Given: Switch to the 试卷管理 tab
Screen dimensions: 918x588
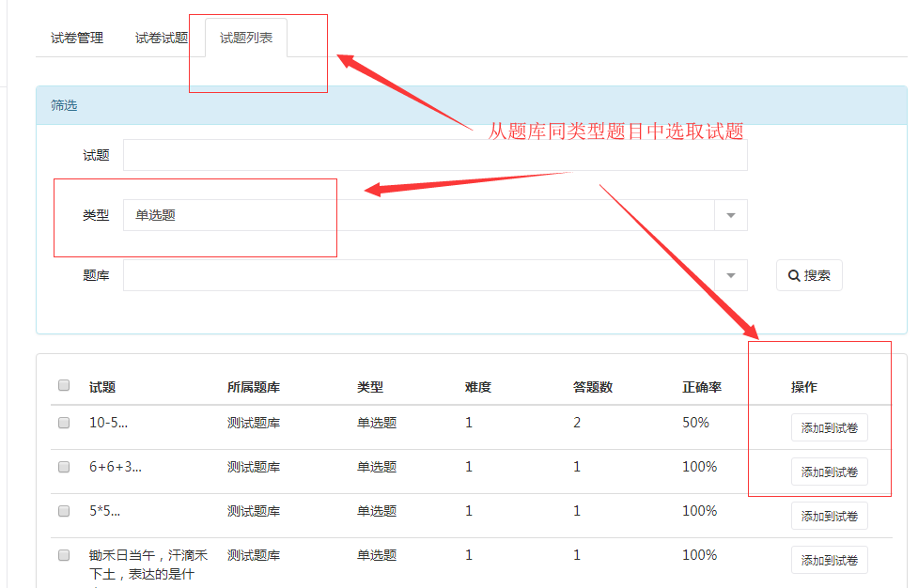Looking at the screenshot, I should 77,38.
